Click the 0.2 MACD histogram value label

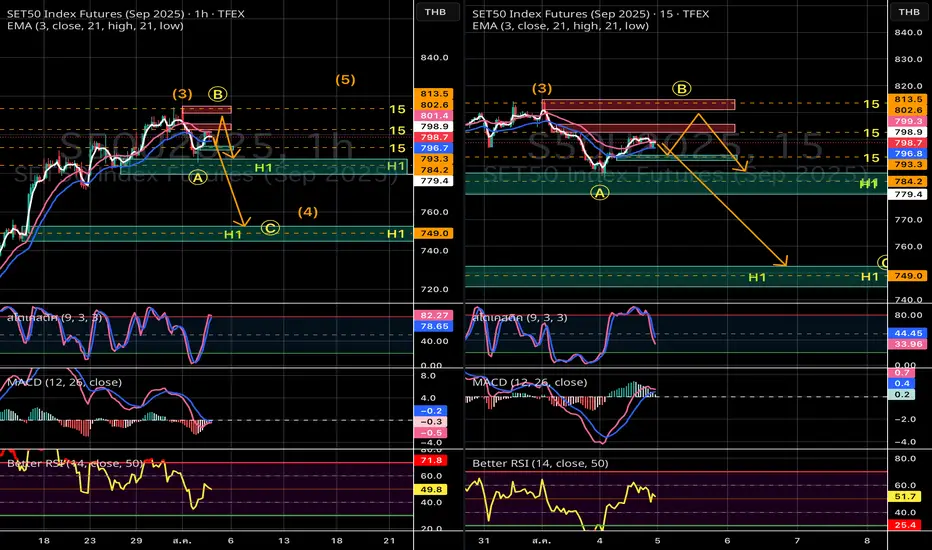click(x=901, y=394)
